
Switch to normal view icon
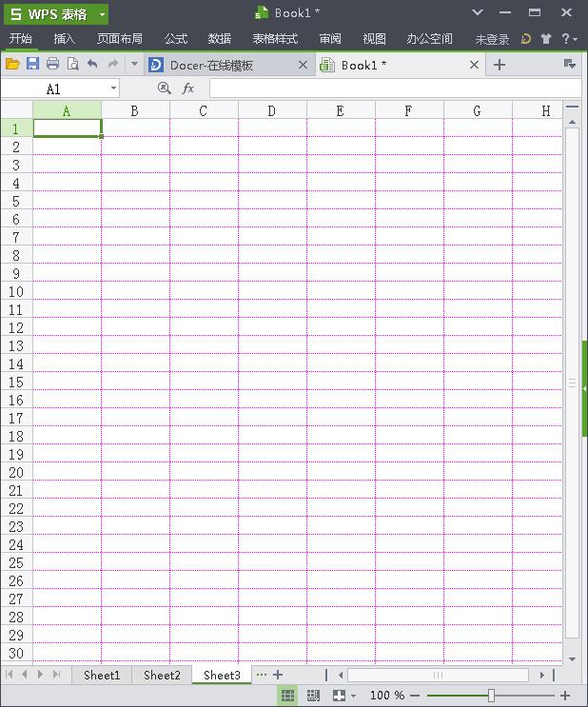pyautogui.click(x=287, y=696)
